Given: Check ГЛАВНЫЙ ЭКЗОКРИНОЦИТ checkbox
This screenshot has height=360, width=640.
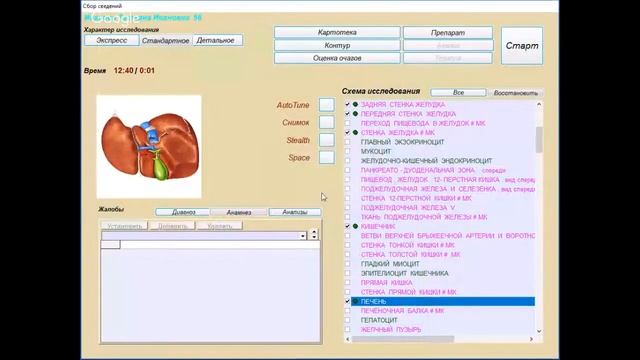Looking at the screenshot, I should coord(347,142).
